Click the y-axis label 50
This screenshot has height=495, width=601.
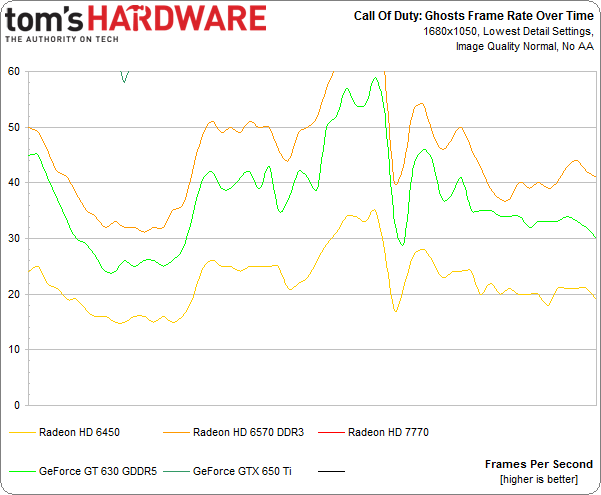14,127
